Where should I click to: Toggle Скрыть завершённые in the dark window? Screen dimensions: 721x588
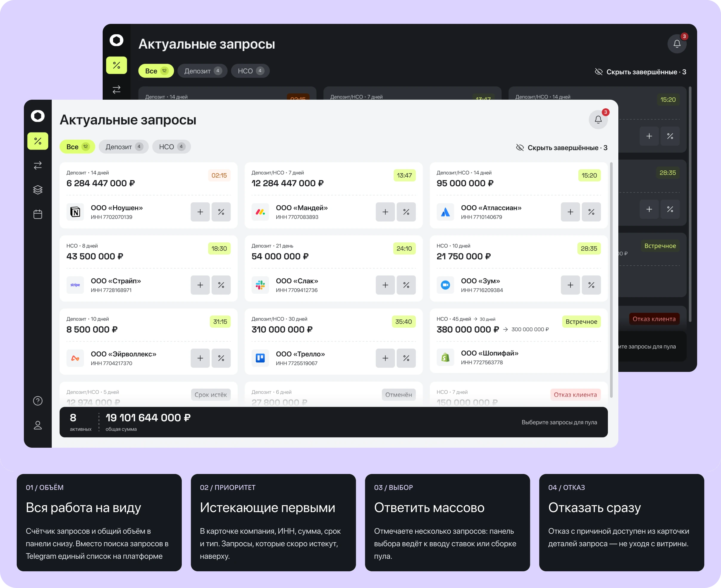pos(640,72)
